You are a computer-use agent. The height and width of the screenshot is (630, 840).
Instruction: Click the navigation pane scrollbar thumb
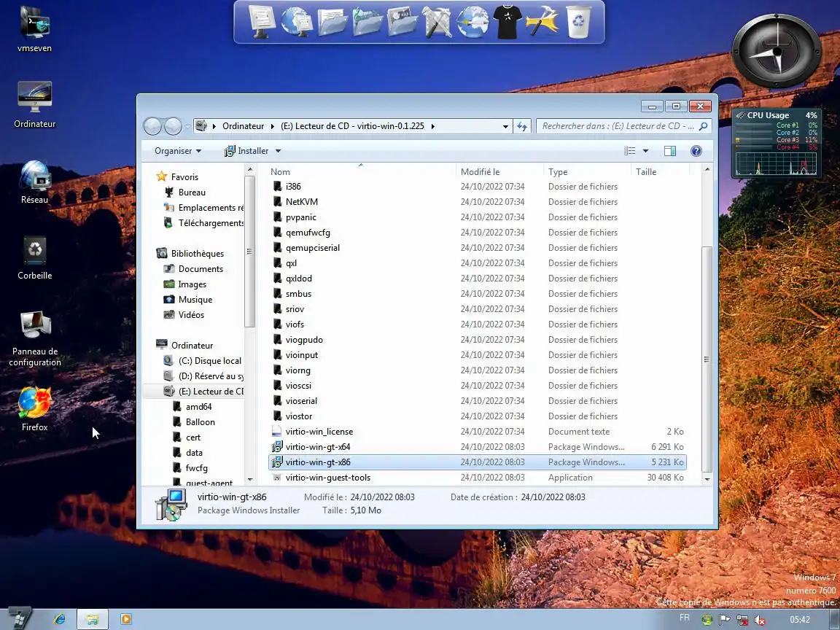click(249, 251)
